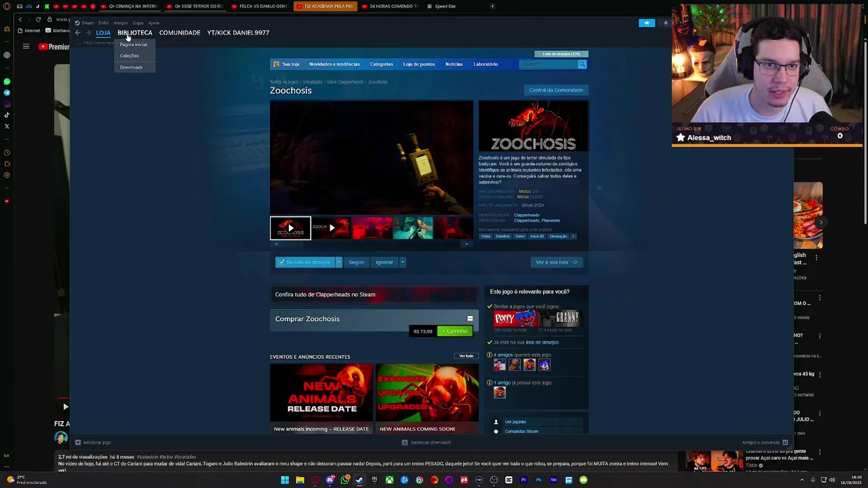This screenshot has height=488, width=868.
Task: Click Ver tudo for recent events
Action: click(466, 356)
